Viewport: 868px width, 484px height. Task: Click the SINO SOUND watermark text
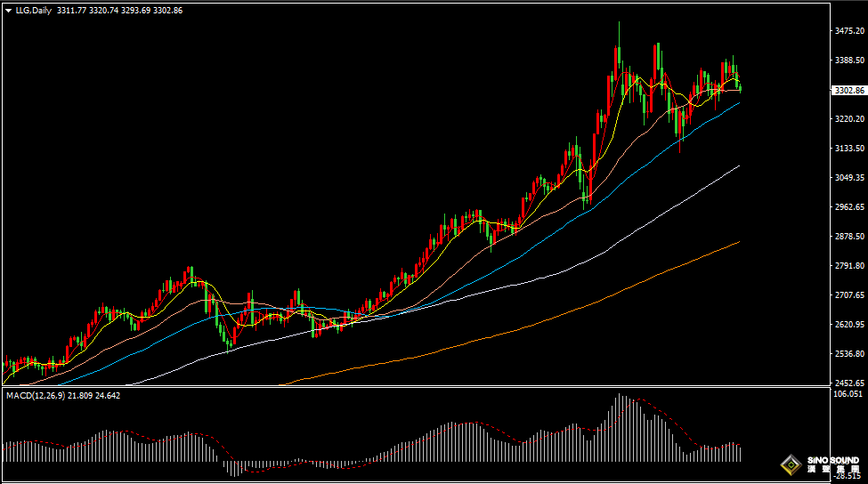click(832, 464)
